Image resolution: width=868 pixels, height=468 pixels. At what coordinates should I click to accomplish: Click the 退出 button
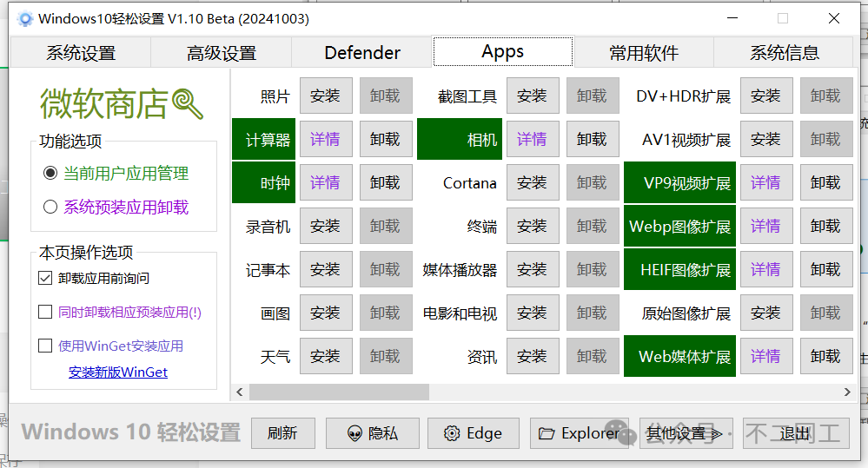tap(796, 433)
